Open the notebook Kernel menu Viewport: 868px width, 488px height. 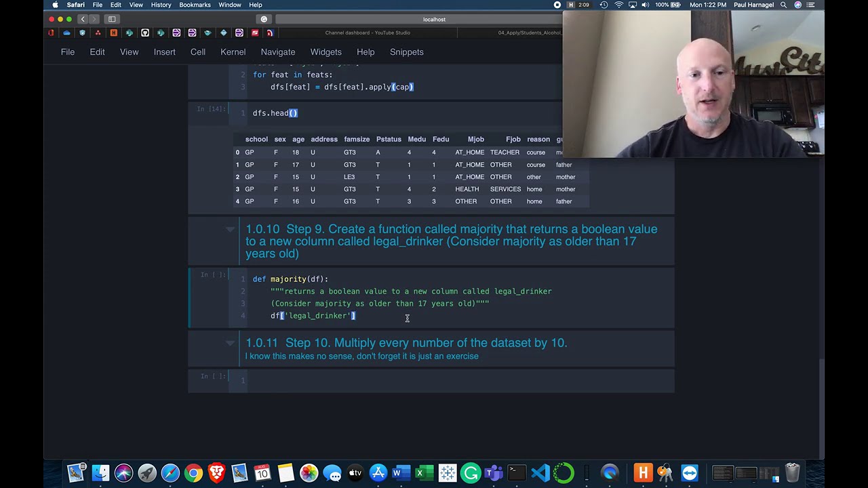point(233,52)
